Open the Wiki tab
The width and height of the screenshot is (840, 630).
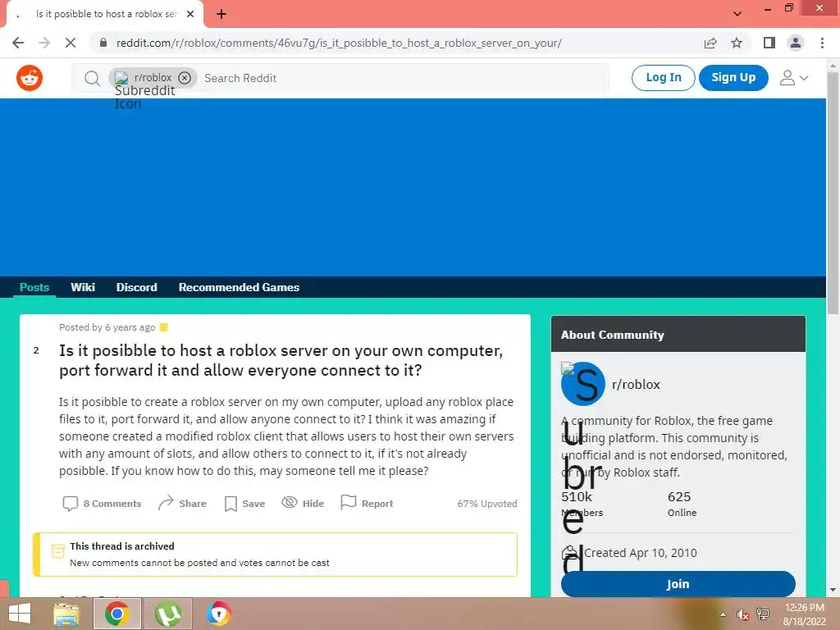point(83,288)
